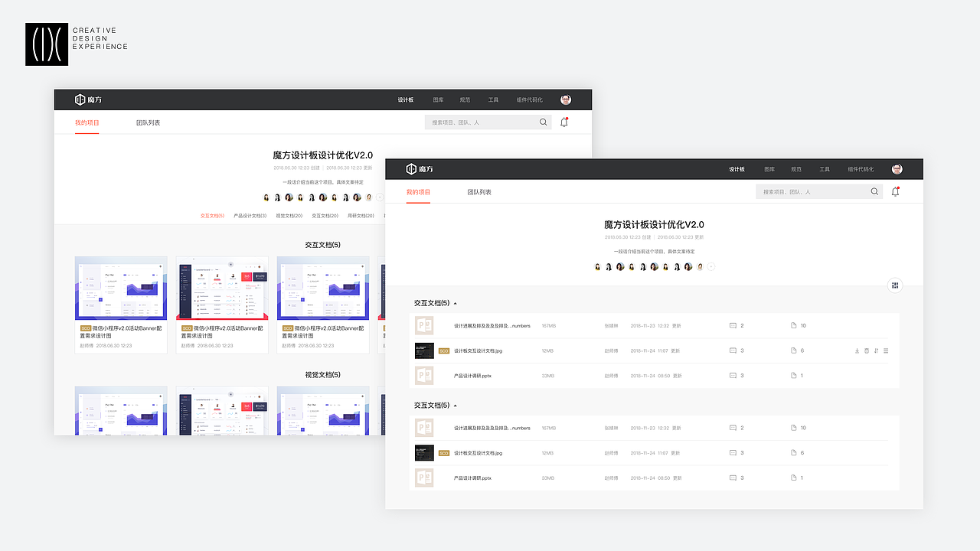Open the user avatar menu in front window

click(x=897, y=169)
